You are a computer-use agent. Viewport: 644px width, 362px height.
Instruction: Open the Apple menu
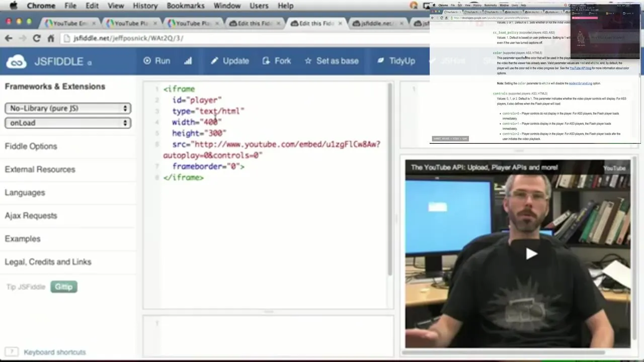click(x=14, y=6)
